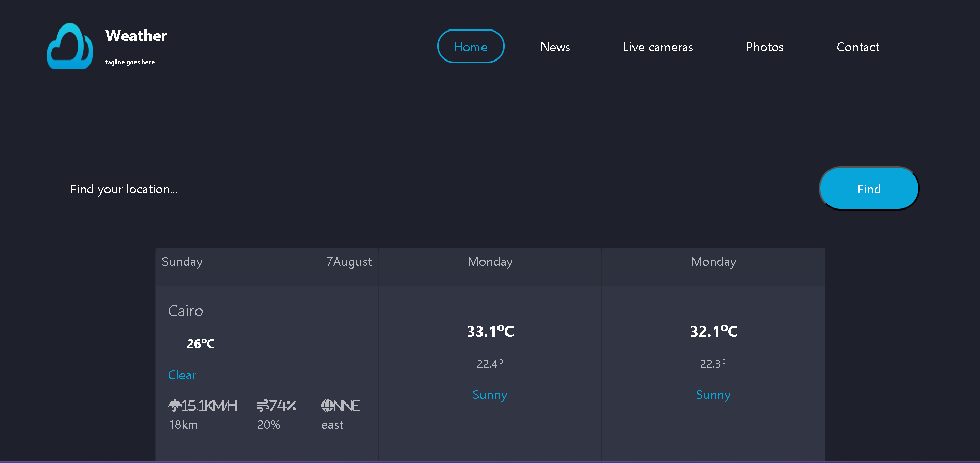Click the blue Find button
This screenshot has width=980, height=463.
[x=869, y=188]
